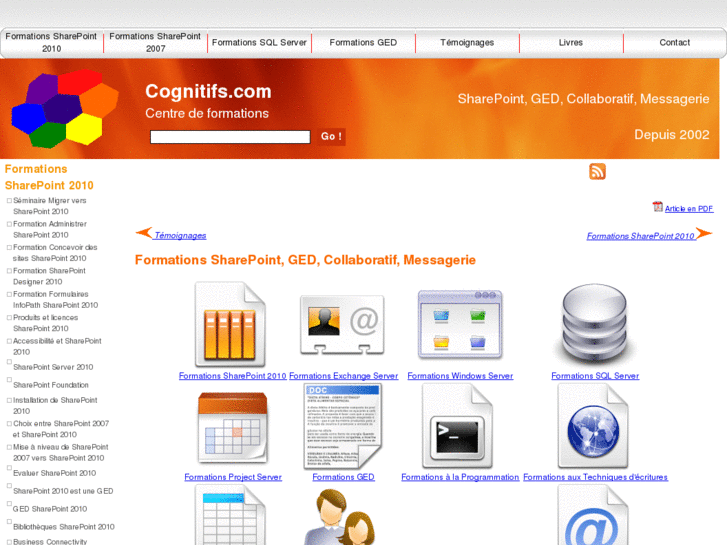Open the Formations à la Programmation link

pos(460,477)
